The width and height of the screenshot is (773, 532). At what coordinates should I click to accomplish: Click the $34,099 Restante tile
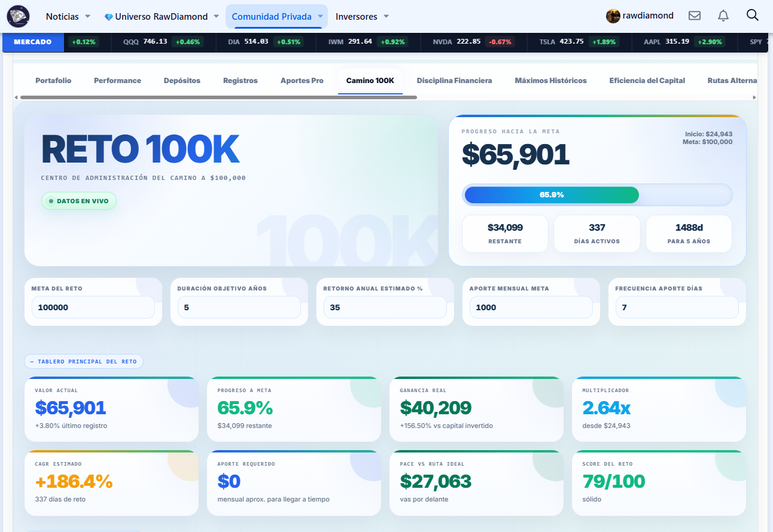pos(505,234)
